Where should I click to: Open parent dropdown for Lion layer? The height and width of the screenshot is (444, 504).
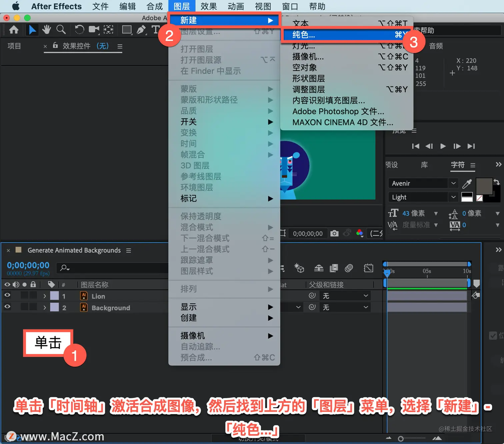(x=345, y=296)
